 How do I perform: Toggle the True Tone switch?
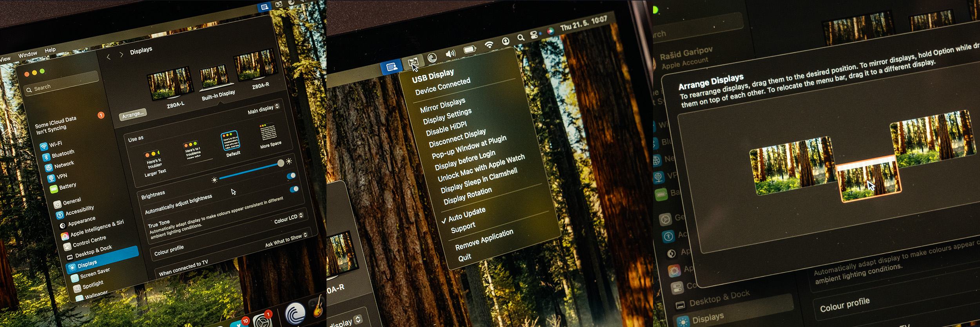[x=294, y=189]
